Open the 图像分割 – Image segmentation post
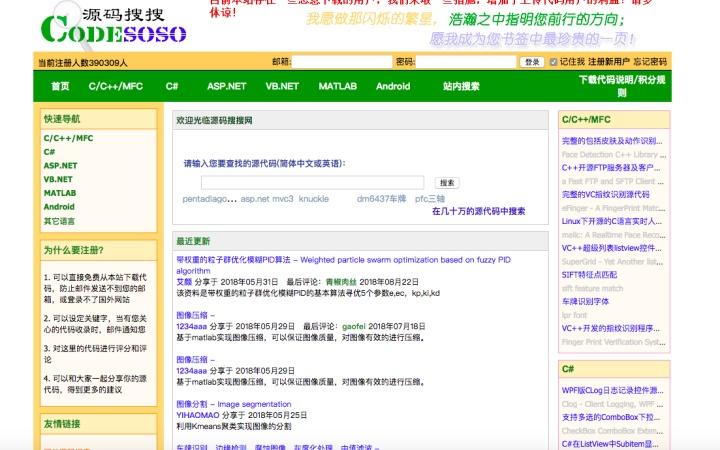The width and height of the screenshot is (720, 450). pyautogui.click(x=234, y=404)
